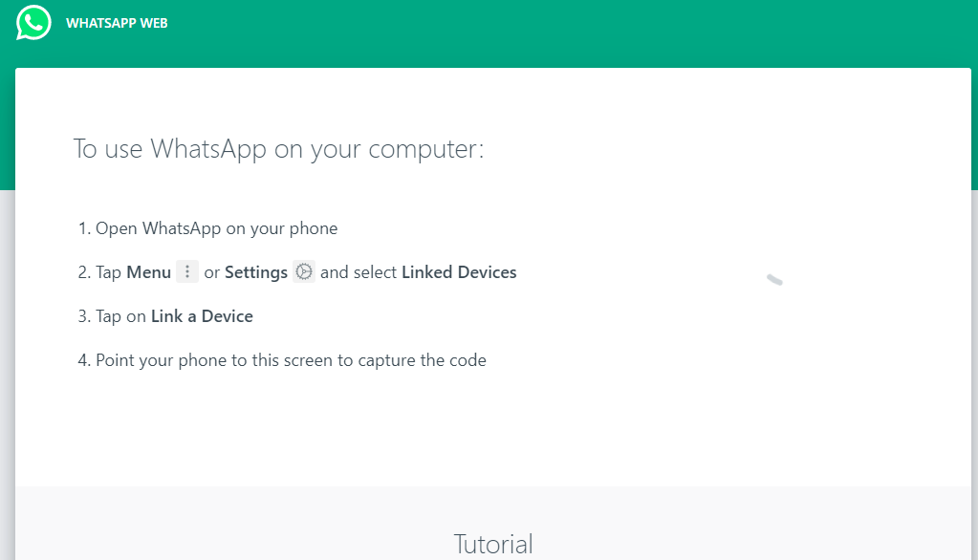
Task: Click the three-dot Menu icon
Action: pos(187,272)
